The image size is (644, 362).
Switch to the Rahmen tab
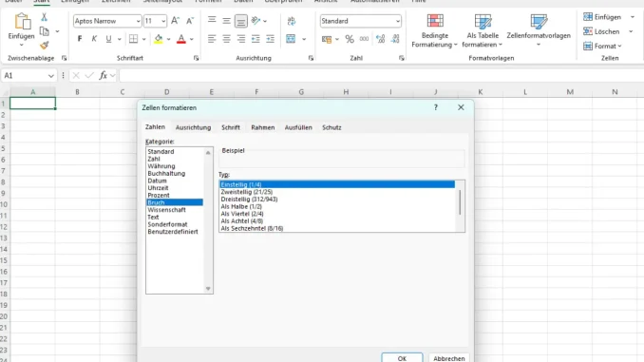(263, 127)
